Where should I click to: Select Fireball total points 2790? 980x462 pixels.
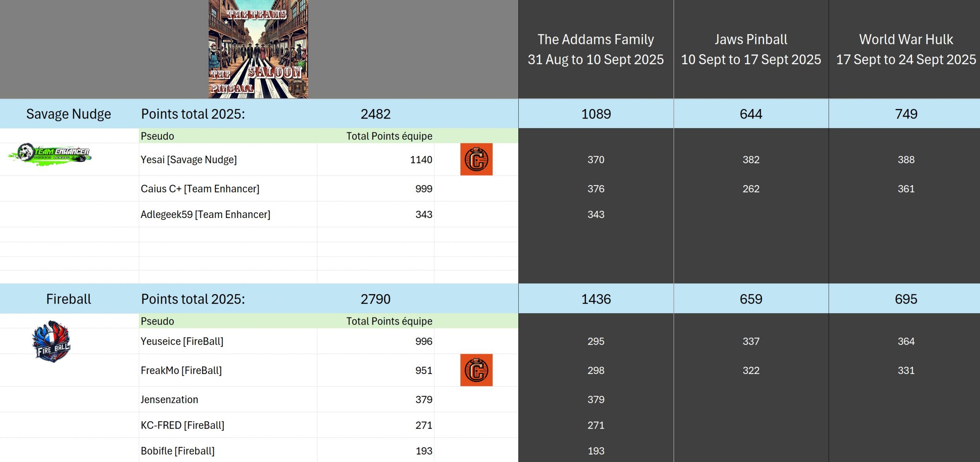click(376, 299)
